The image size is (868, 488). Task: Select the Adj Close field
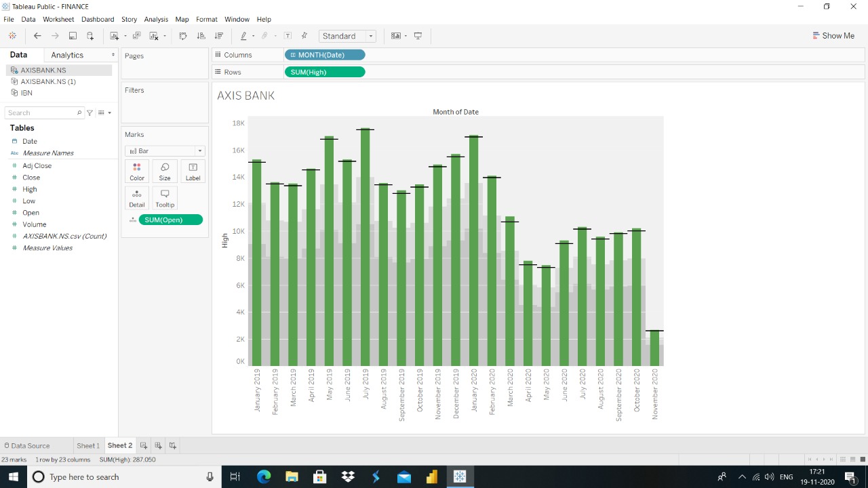tap(37, 165)
